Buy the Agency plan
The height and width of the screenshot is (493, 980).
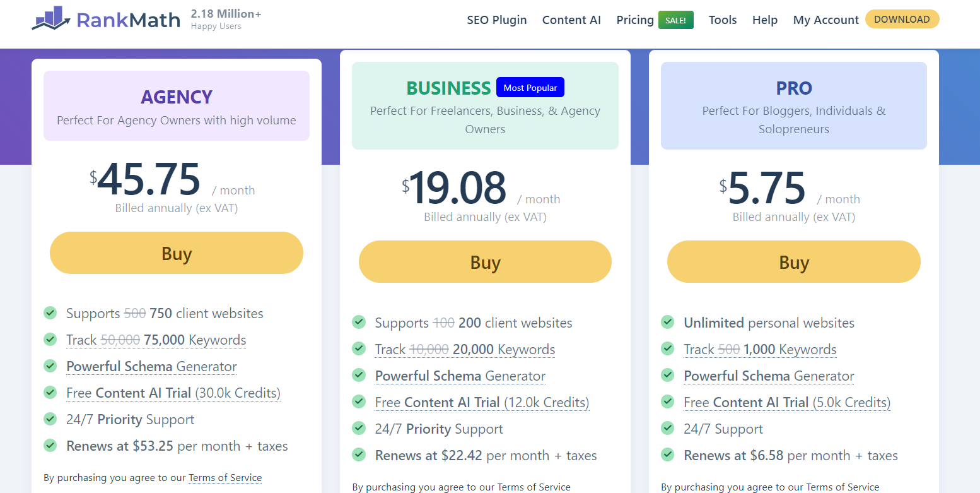click(x=177, y=253)
